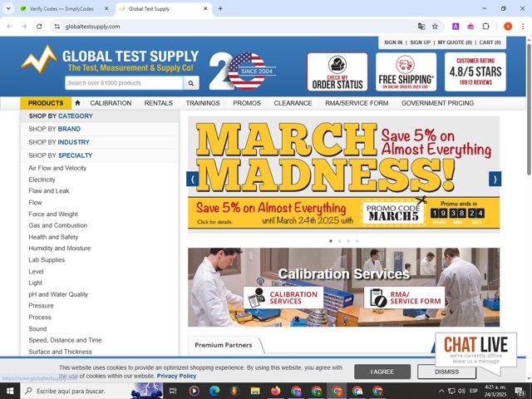Select first carousel dot indicator

point(331,241)
